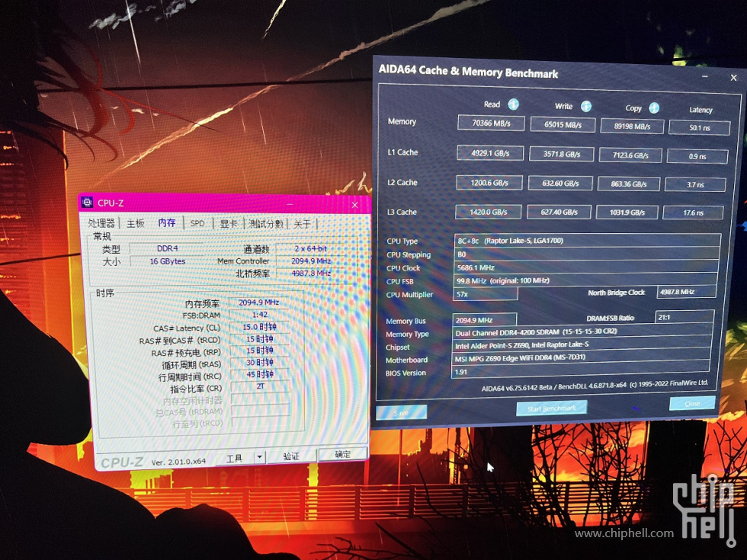Expand the 工具 dropdown arrow in CPU-Z
The image size is (747, 560).
tap(260, 458)
